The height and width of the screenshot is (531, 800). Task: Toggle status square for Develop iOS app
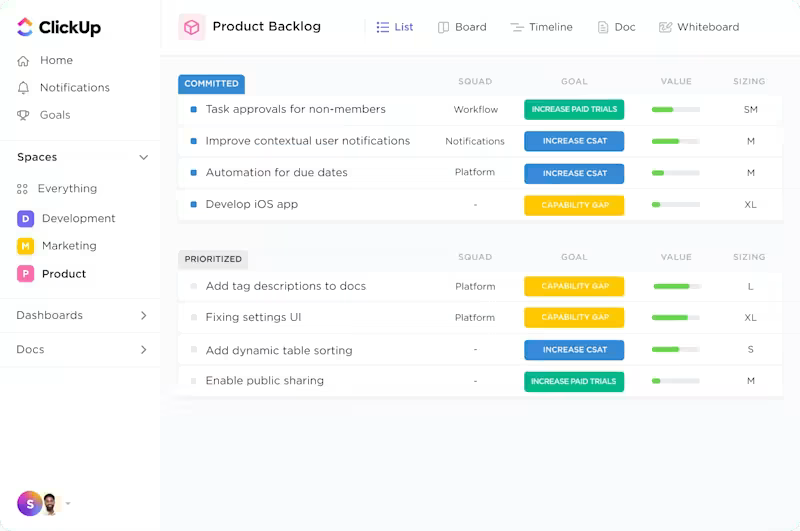click(193, 205)
